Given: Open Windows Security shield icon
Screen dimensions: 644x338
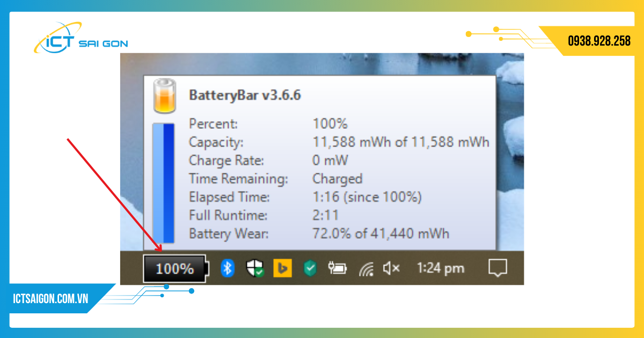Looking at the screenshot, I should click(x=254, y=268).
